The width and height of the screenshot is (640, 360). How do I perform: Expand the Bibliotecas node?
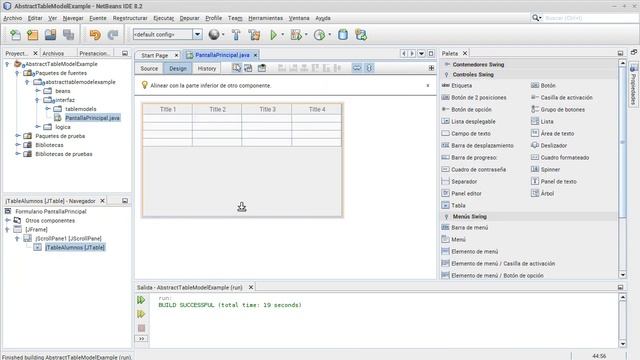point(18,145)
